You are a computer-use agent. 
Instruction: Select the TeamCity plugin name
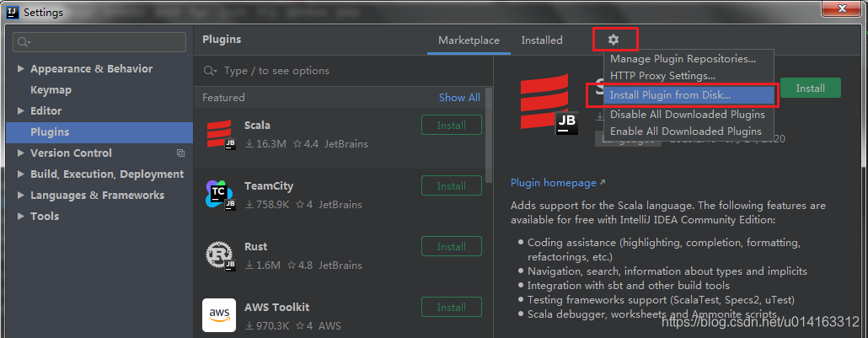(x=269, y=186)
